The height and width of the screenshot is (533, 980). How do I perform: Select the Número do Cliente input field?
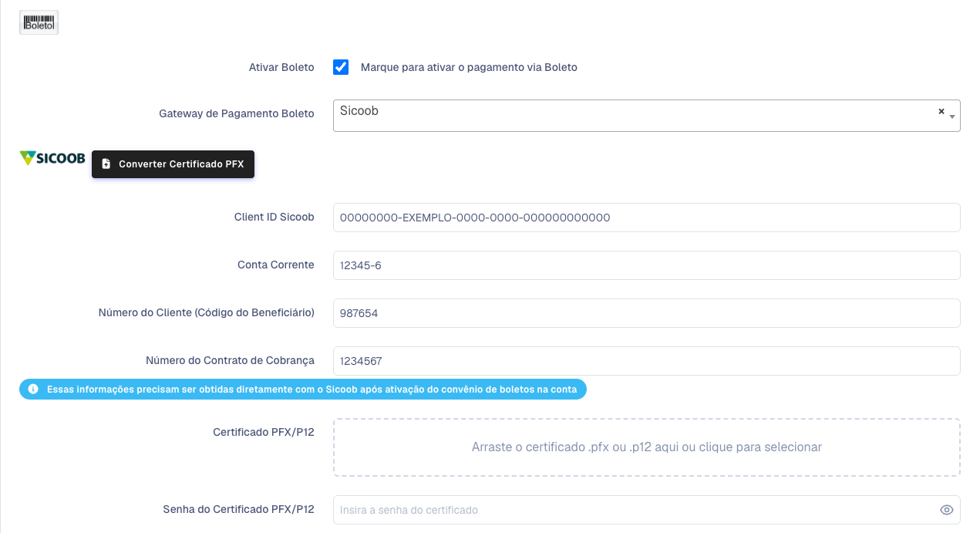point(646,313)
